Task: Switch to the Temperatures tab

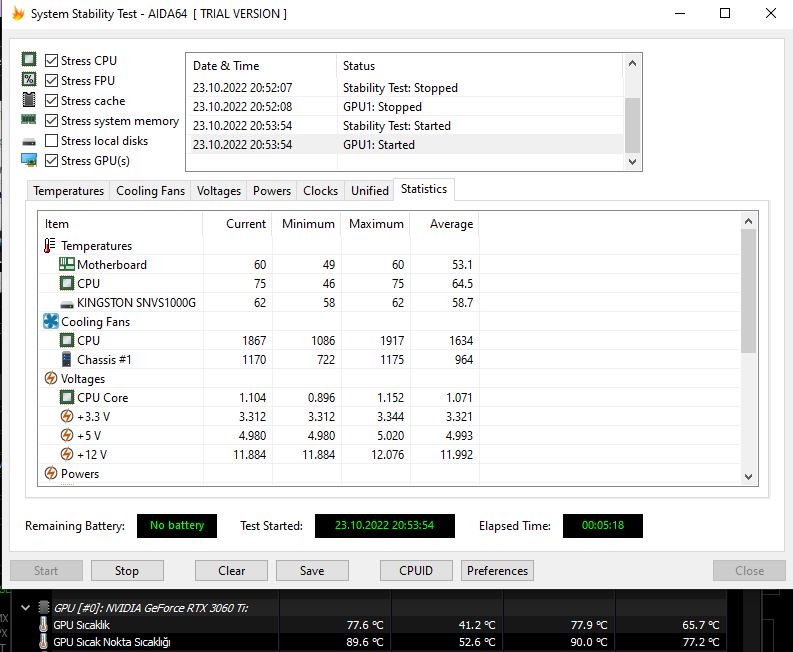Action: click(68, 191)
